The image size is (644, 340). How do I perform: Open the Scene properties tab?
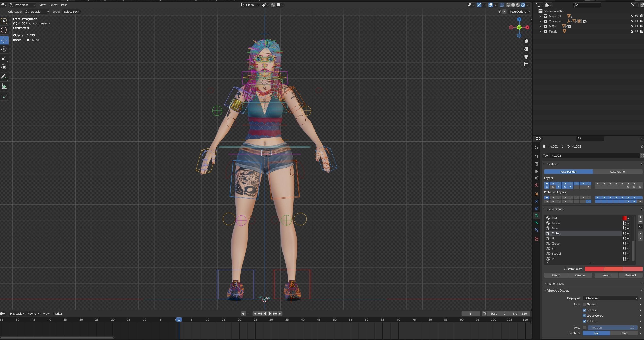[536, 178]
